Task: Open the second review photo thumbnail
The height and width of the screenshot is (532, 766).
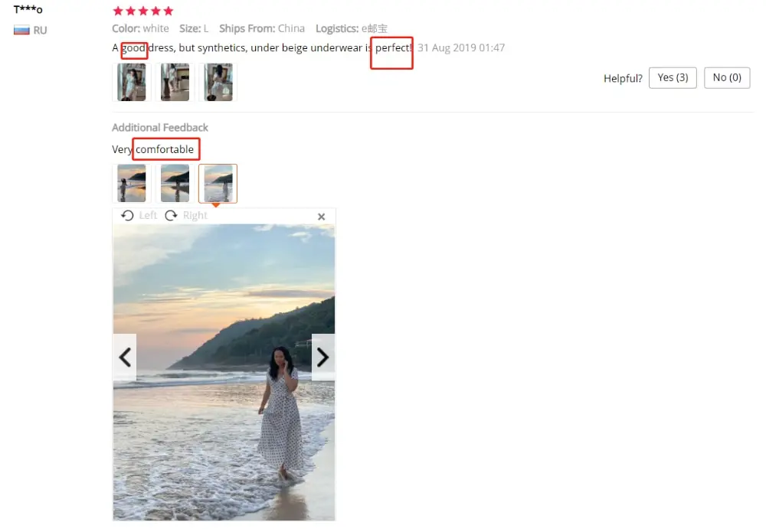Action: click(175, 82)
